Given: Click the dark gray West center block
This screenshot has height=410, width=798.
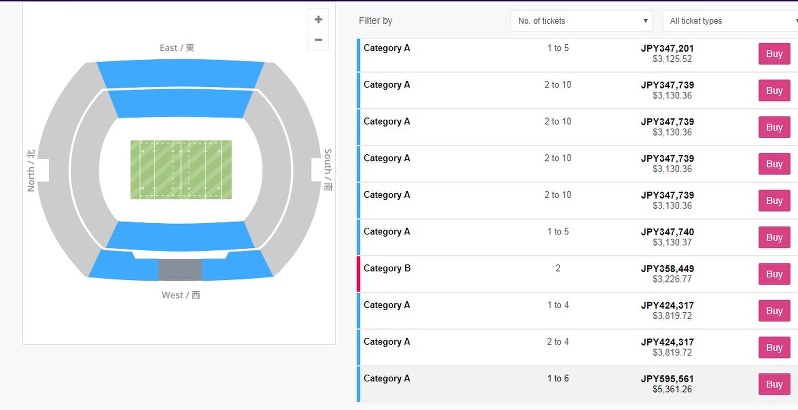Looking at the screenshot, I should [180, 270].
